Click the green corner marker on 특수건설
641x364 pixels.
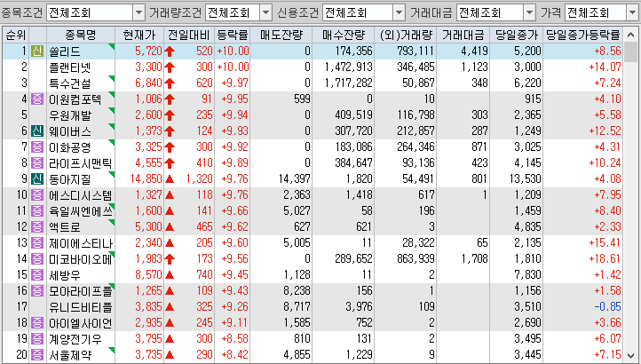112,78
